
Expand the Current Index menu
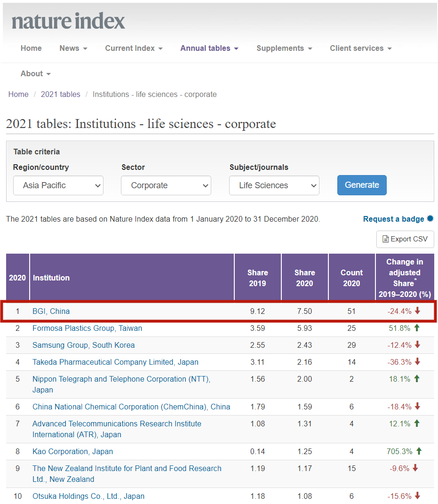pos(134,48)
